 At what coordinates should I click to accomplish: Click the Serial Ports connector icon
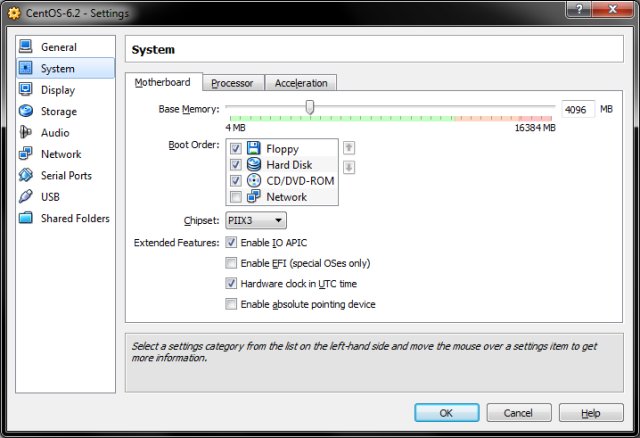point(25,175)
